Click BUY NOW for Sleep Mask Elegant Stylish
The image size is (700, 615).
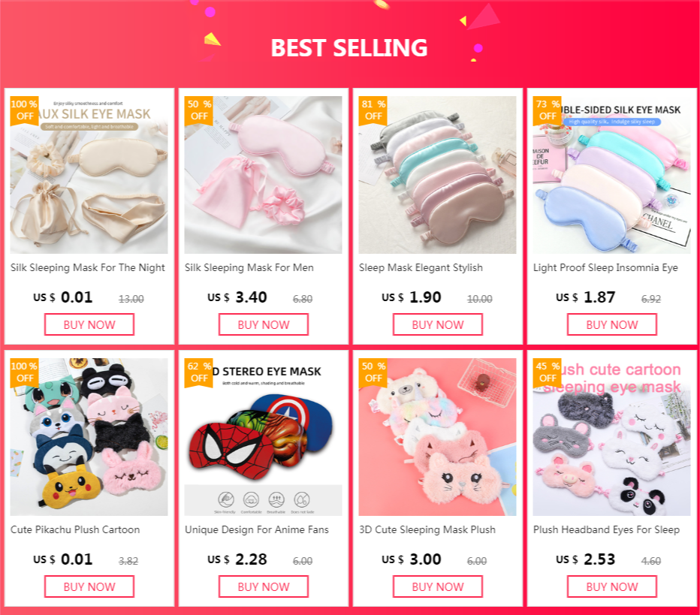[437, 324]
